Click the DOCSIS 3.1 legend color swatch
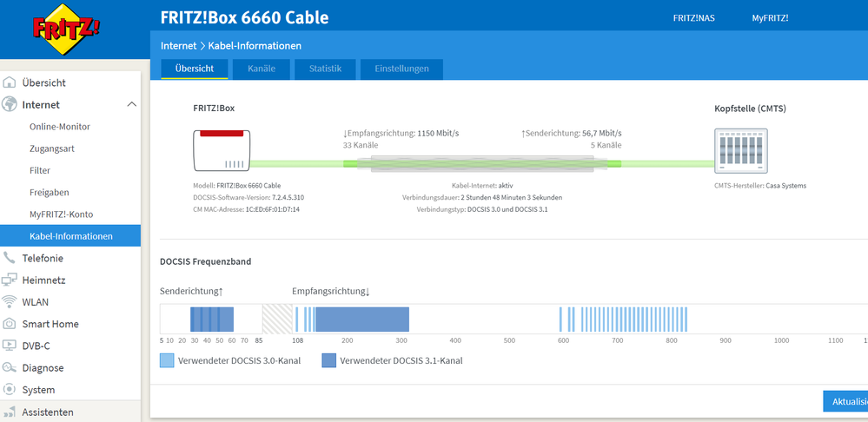868x422 pixels. click(328, 360)
